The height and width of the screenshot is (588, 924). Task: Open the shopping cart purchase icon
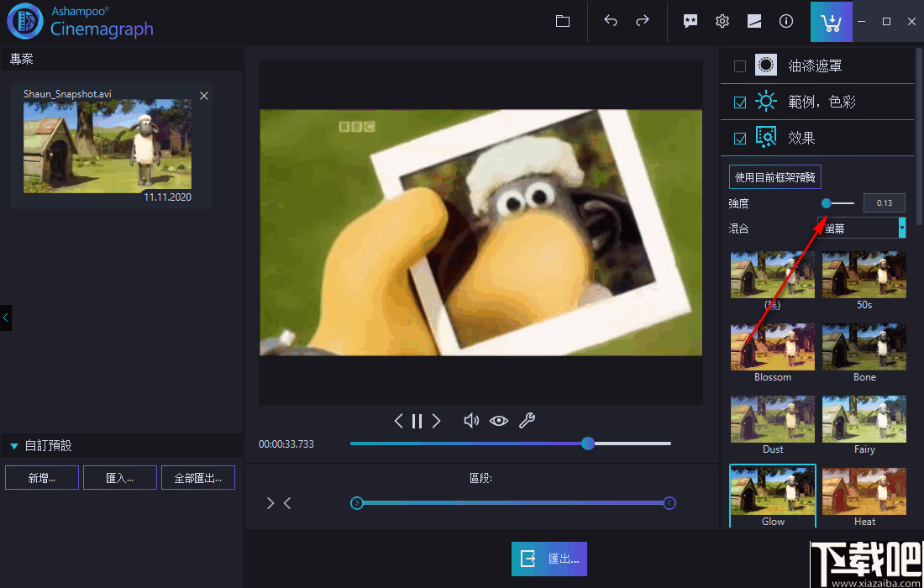(x=831, y=22)
